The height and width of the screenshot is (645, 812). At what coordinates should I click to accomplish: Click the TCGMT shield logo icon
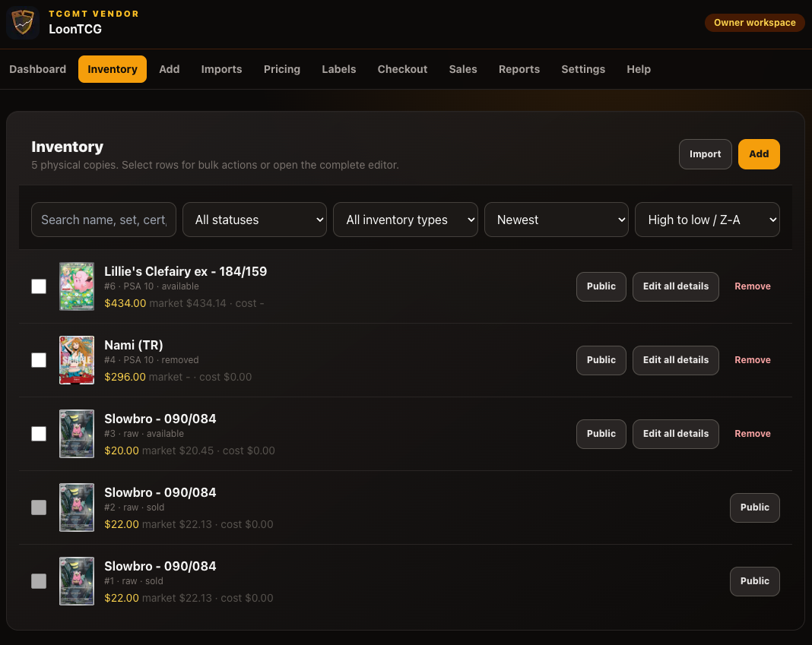[23, 23]
